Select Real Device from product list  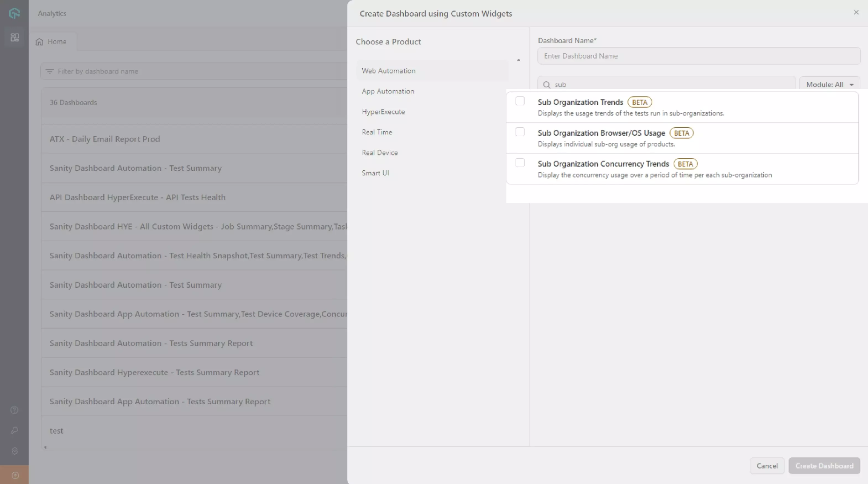point(380,153)
